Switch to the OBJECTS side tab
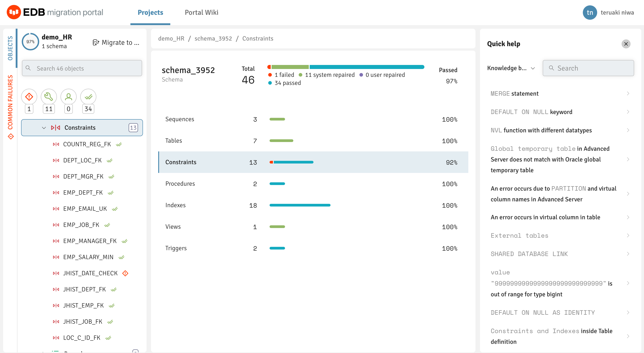 [x=10, y=48]
